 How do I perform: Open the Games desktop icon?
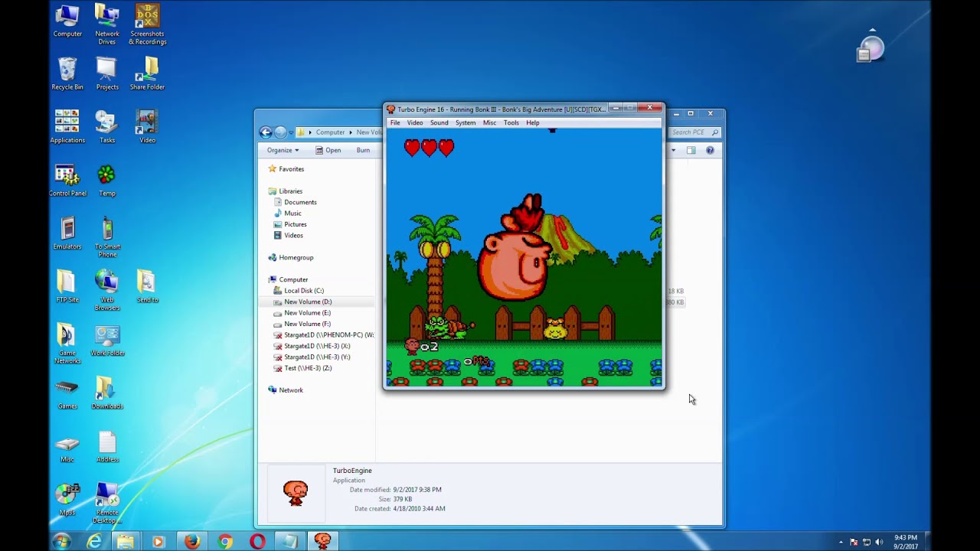point(67,393)
